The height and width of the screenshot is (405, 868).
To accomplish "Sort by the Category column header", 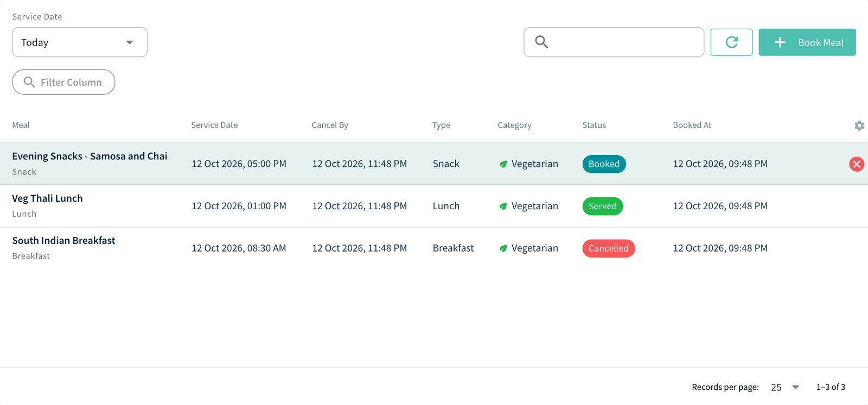I will tap(514, 125).
